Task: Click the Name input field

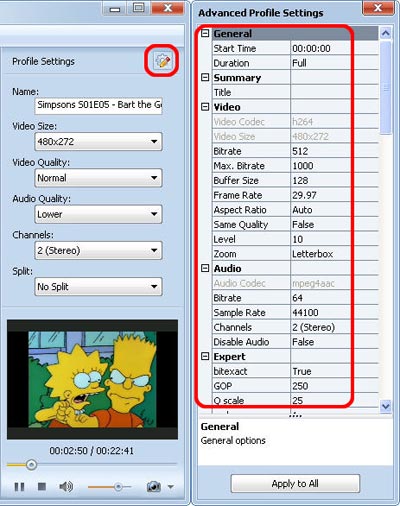Action: (98, 105)
